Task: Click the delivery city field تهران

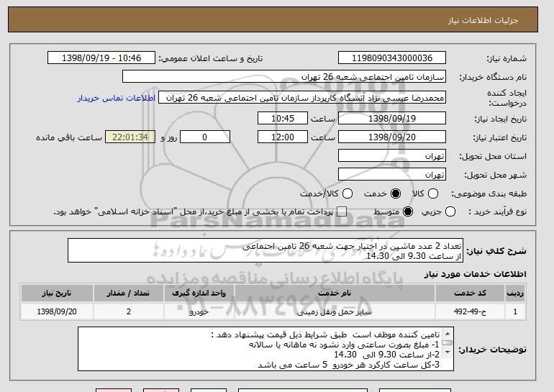Action: (392, 175)
